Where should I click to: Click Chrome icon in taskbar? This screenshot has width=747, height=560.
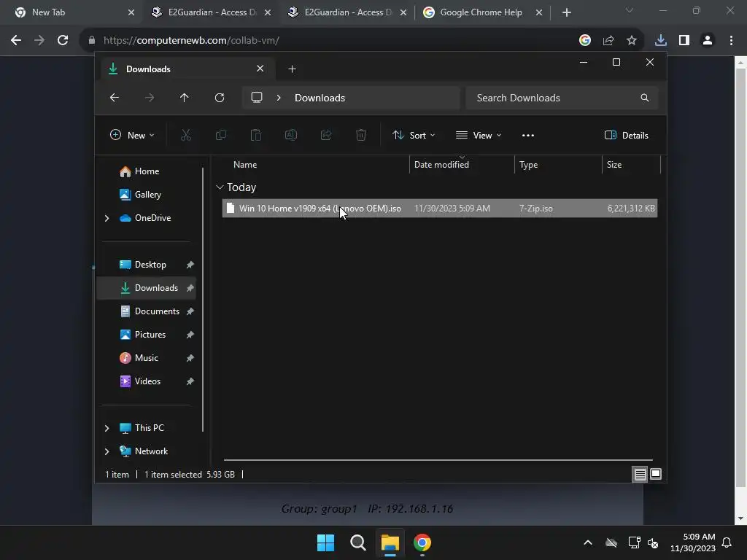(422, 542)
